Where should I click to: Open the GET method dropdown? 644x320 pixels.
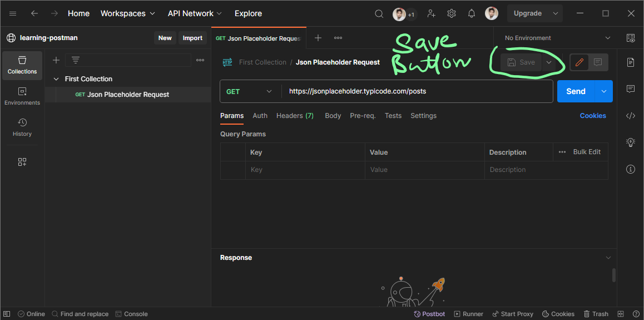[x=250, y=91]
